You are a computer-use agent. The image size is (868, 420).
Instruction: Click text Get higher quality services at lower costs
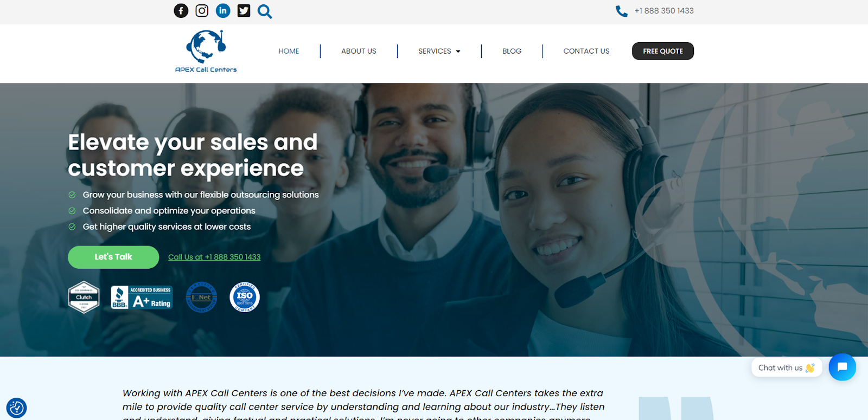point(167,227)
